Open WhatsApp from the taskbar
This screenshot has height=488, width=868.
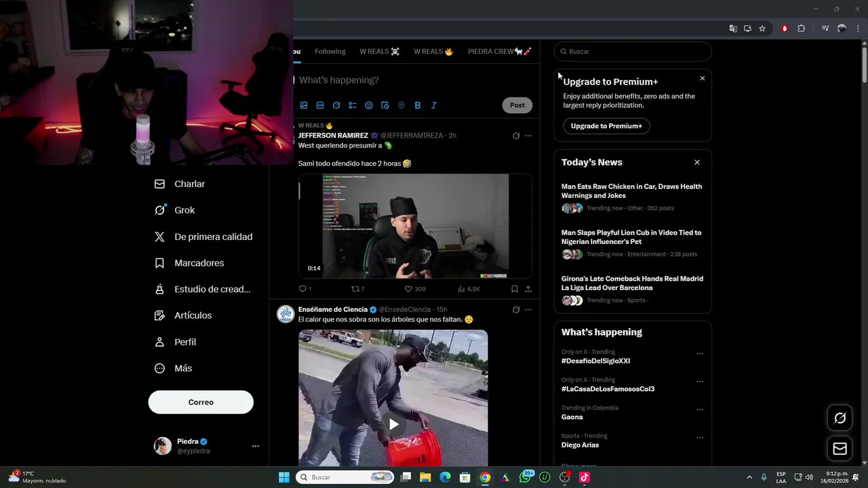pos(526,477)
